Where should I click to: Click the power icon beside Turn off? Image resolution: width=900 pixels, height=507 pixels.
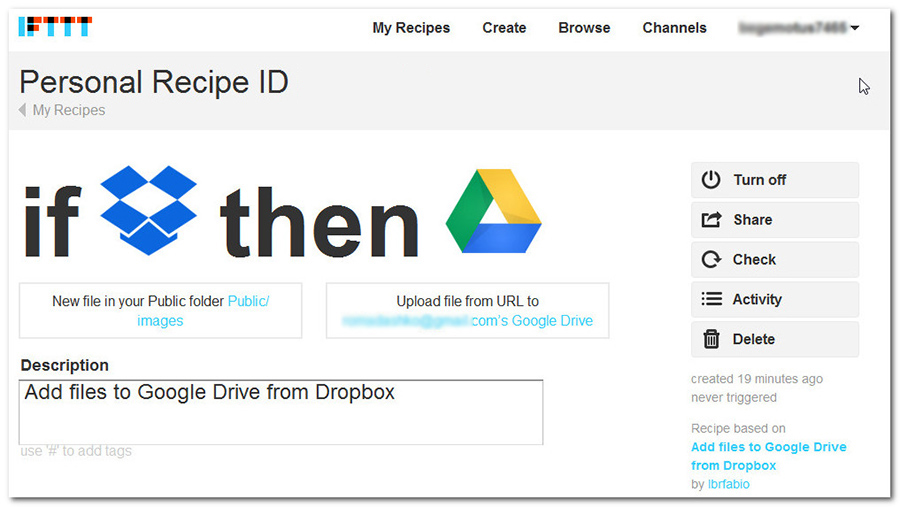pos(711,180)
